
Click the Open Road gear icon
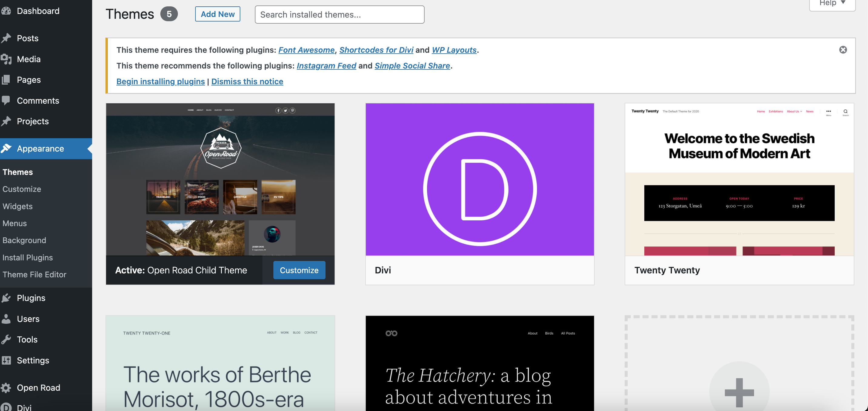click(6, 388)
